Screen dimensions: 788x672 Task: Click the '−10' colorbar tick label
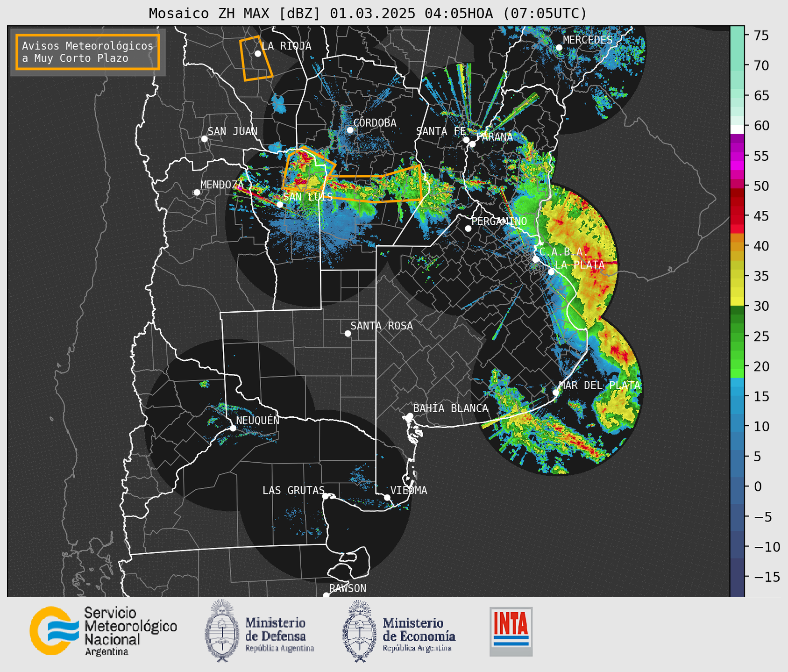point(767,547)
